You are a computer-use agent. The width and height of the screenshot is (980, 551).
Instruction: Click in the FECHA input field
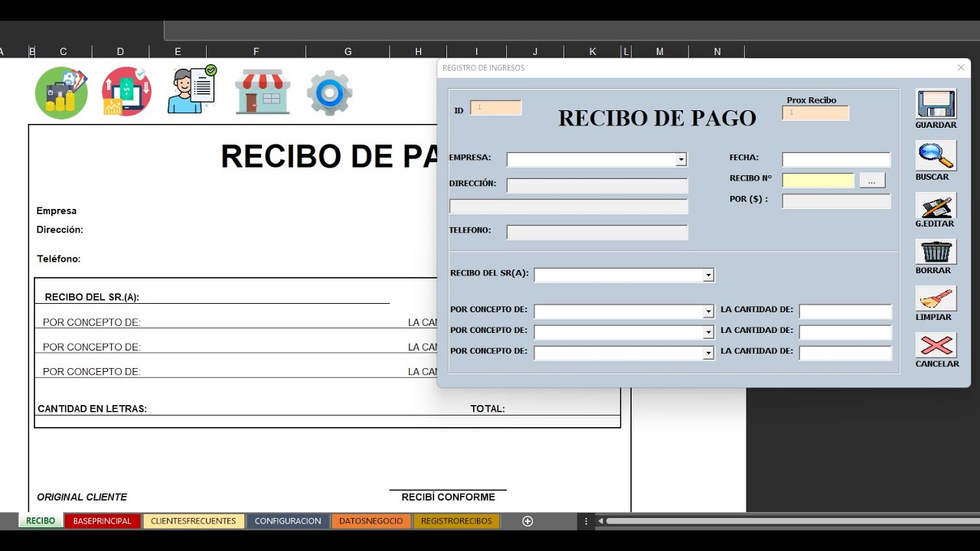point(836,159)
